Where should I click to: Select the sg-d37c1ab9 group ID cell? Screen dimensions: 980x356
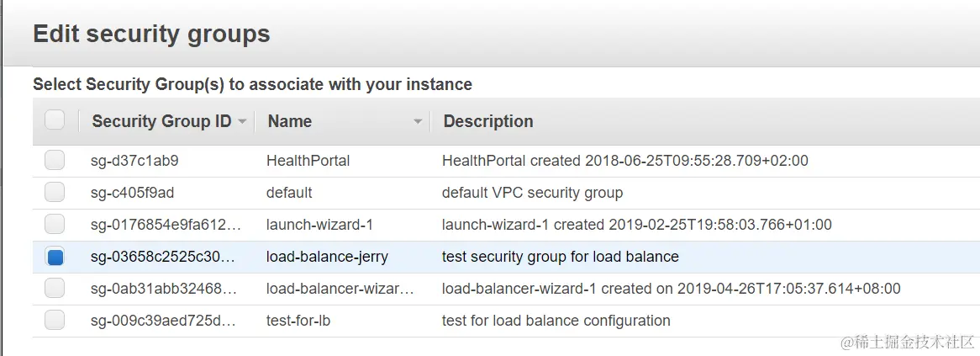tap(134, 161)
